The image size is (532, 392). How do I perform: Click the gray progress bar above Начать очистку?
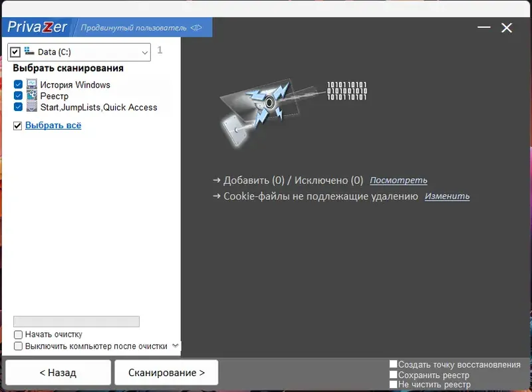(x=76, y=322)
